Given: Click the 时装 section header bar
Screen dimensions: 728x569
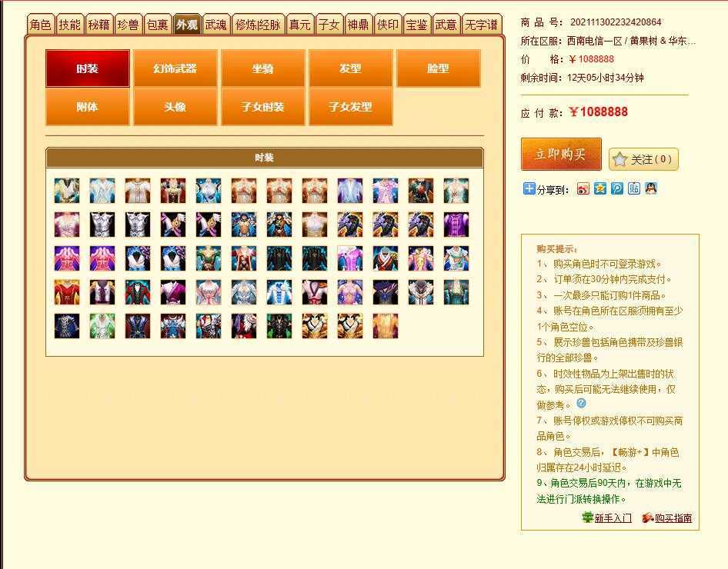Looking at the screenshot, I should (x=265, y=158).
